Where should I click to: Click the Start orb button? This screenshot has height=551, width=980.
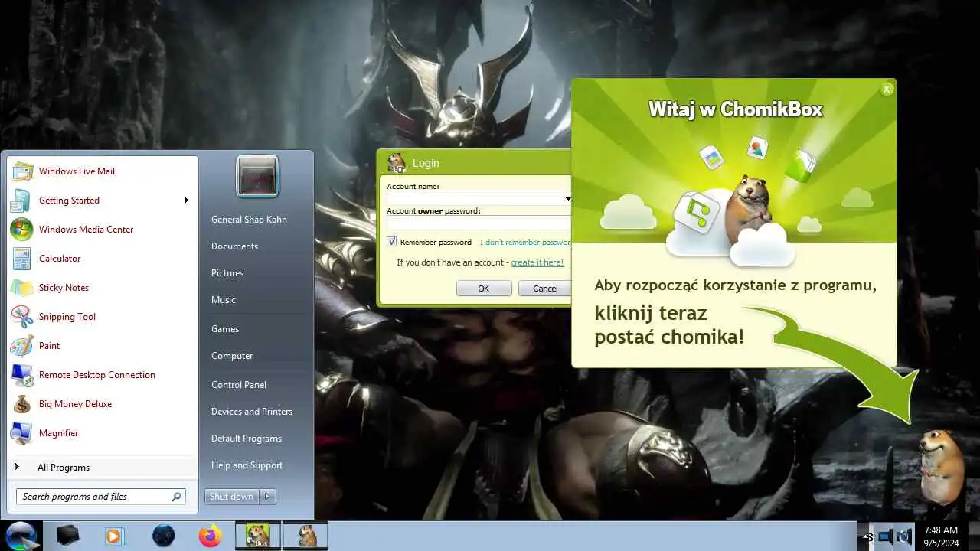click(21, 536)
